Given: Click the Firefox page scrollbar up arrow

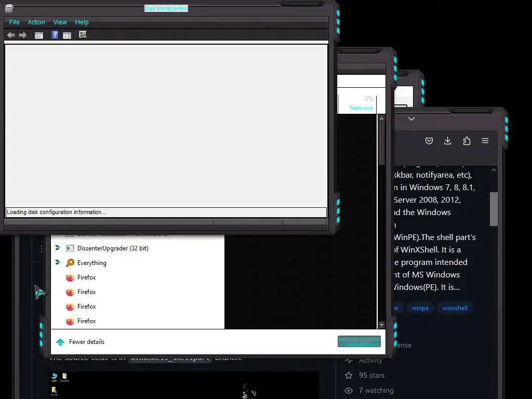Looking at the screenshot, I should (494, 170).
